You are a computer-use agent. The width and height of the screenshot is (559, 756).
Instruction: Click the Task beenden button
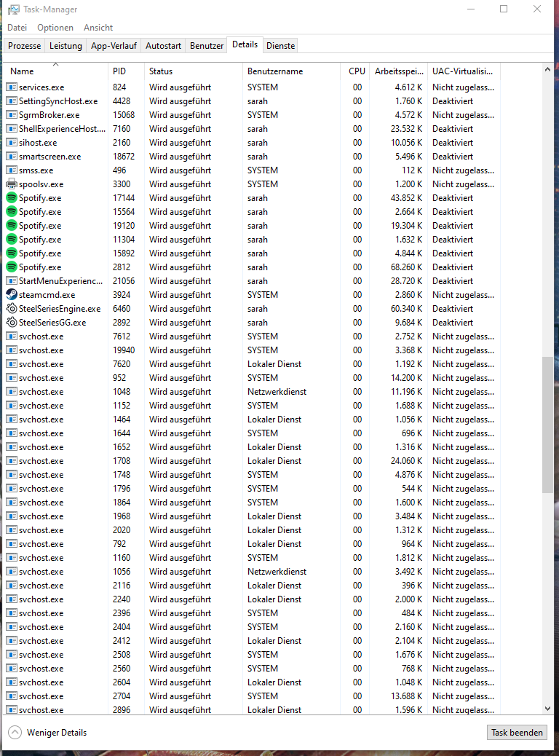tap(517, 733)
